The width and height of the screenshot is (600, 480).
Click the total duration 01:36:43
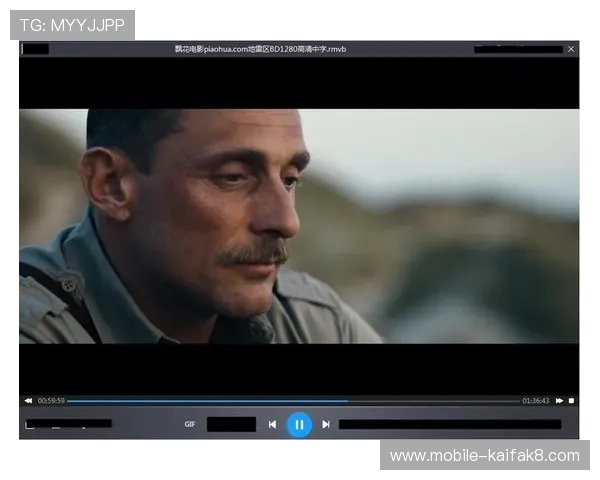[x=535, y=401]
